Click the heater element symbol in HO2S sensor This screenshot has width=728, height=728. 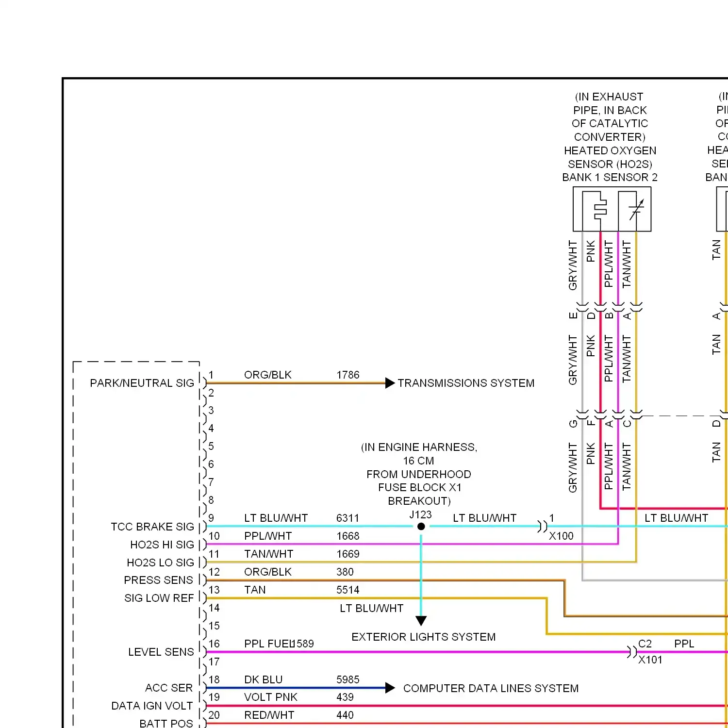tap(599, 210)
